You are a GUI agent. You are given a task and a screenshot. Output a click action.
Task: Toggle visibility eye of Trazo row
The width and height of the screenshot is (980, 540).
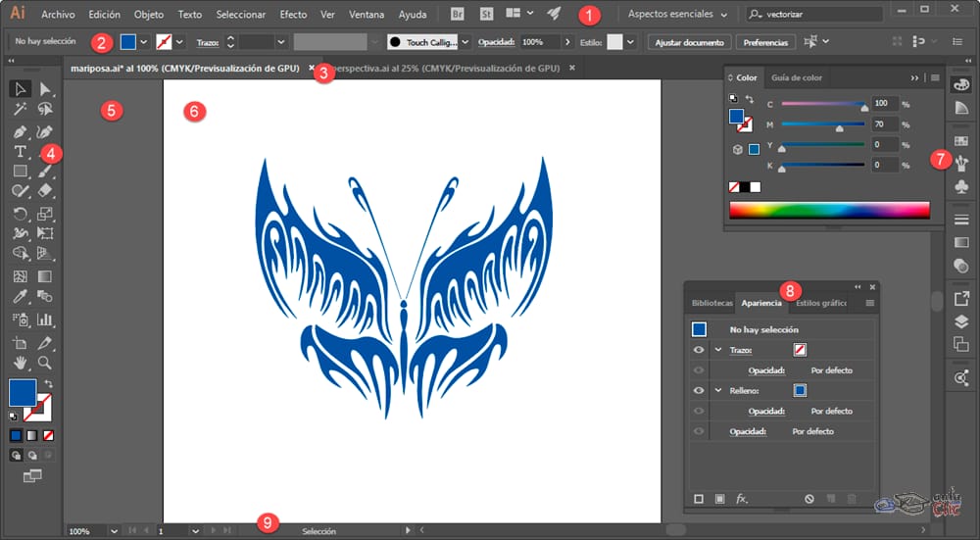698,350
